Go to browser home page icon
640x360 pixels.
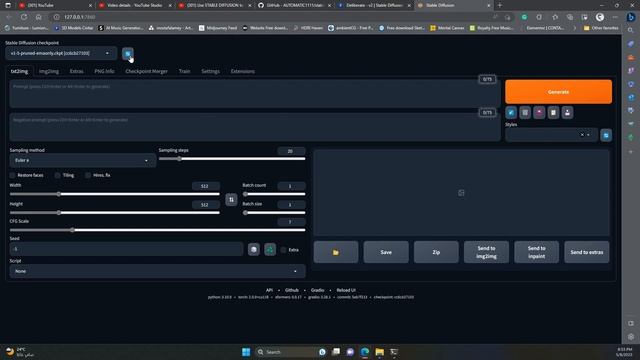[38, 17]
